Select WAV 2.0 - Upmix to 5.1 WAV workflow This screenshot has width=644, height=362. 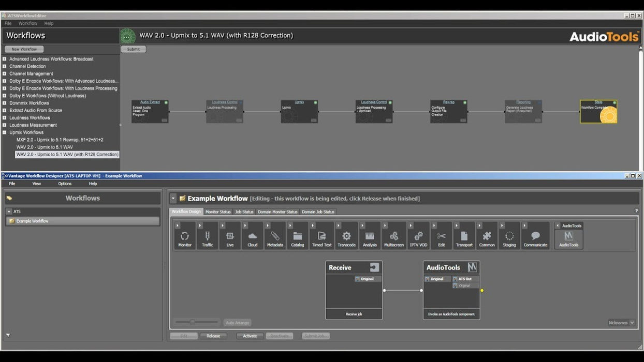45,147
